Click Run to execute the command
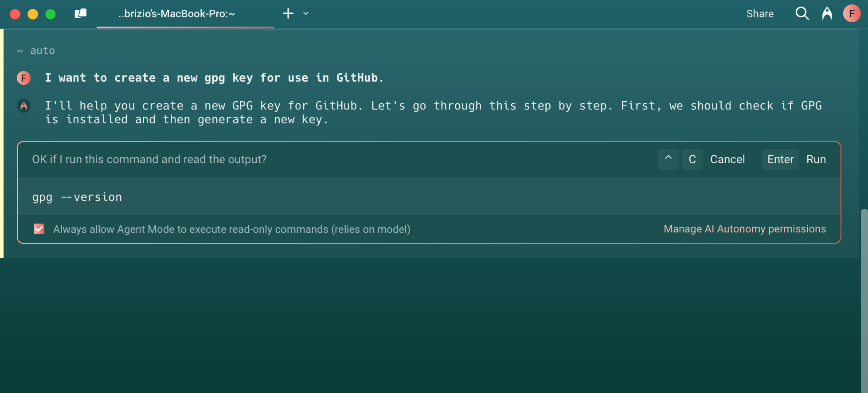 (816, 159)
